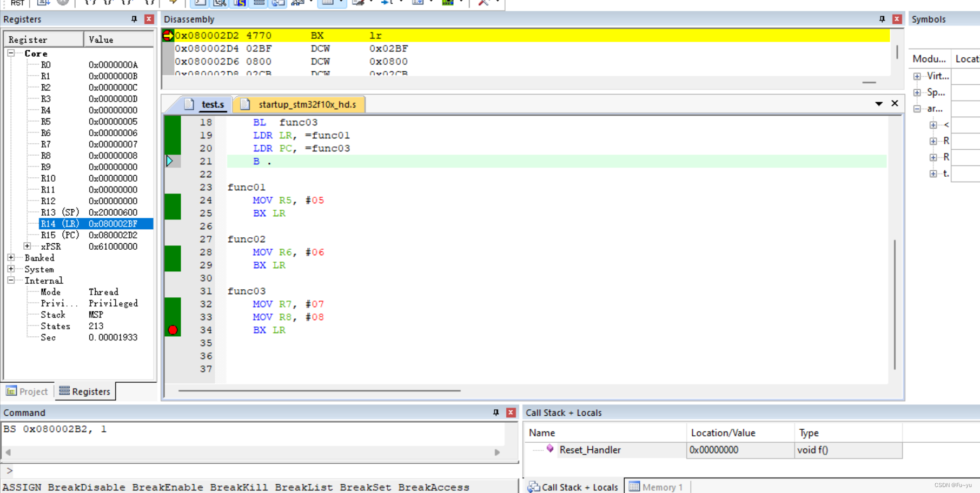Screen dimensions: 980x493
Task: Expand the Banked register group
Action: (x=11, y=257)
